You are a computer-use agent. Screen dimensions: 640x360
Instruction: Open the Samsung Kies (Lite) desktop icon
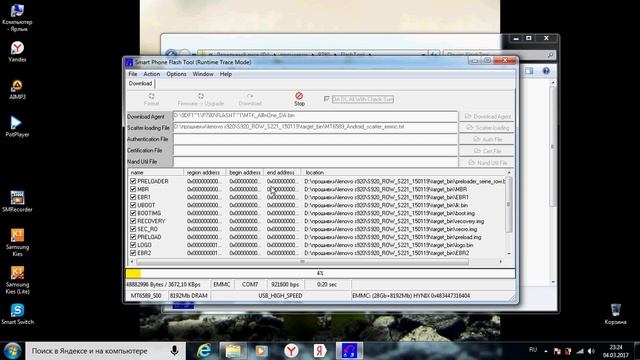[17, 280]
